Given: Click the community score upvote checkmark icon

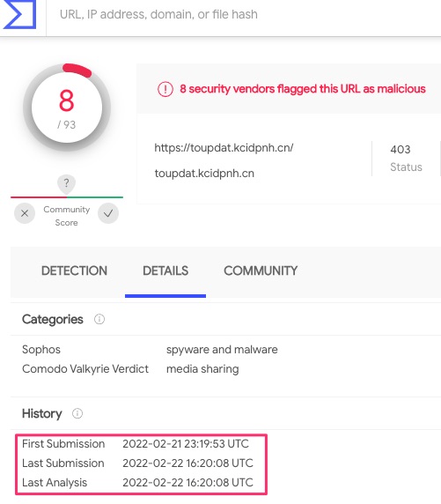Looking at the screenshot, I should coord(108,213).
